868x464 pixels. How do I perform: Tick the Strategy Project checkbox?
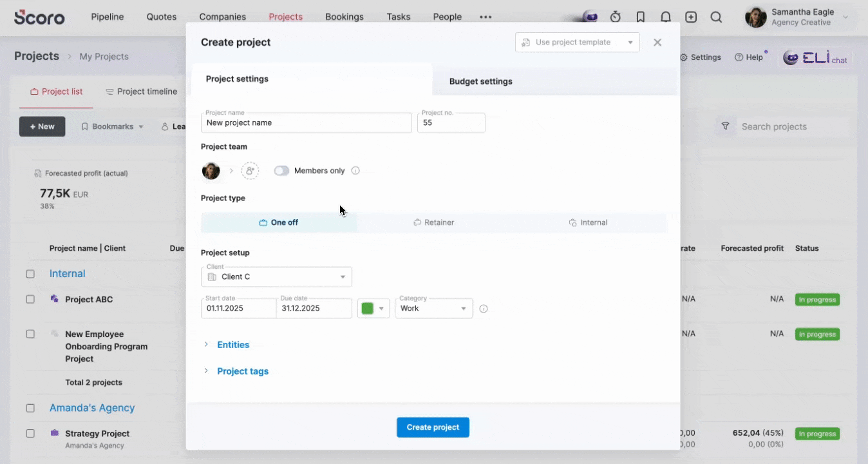(30, 434)
